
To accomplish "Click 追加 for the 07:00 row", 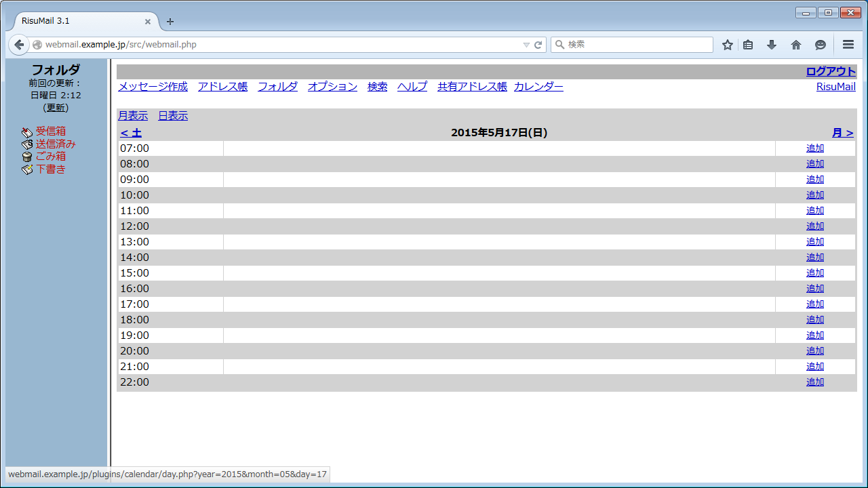I will click(x=815, y=148).
